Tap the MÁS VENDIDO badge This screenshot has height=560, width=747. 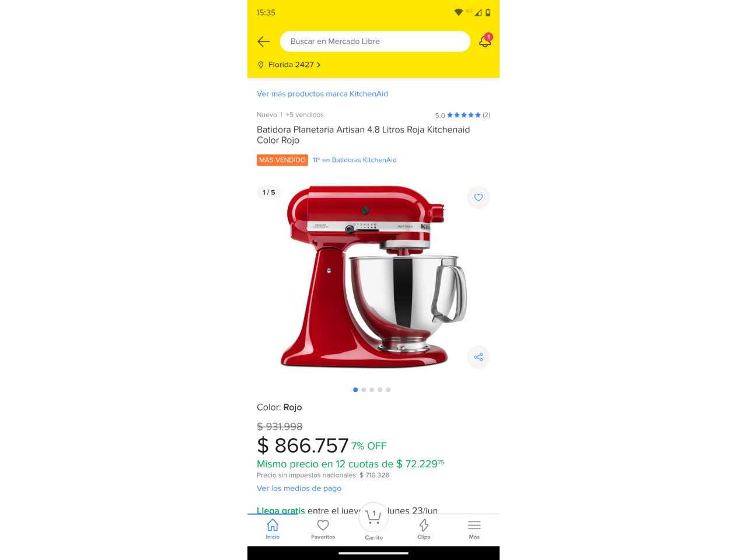pos(282,160)
